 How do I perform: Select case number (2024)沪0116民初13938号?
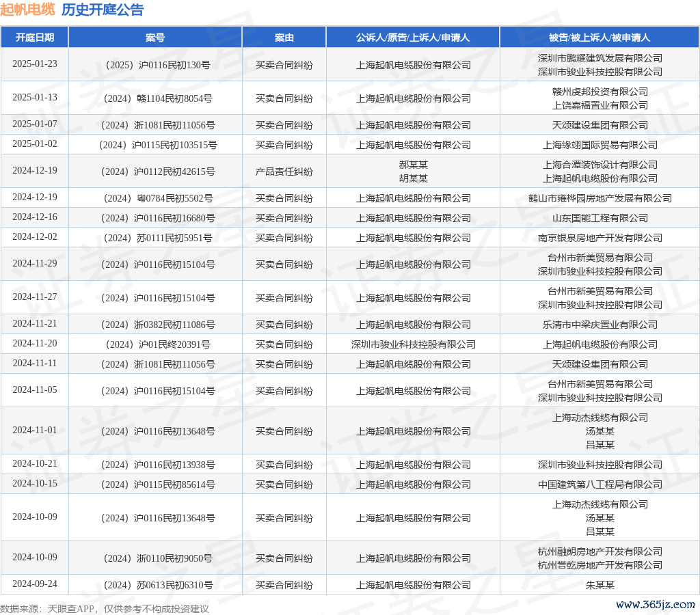coord(158,465)
